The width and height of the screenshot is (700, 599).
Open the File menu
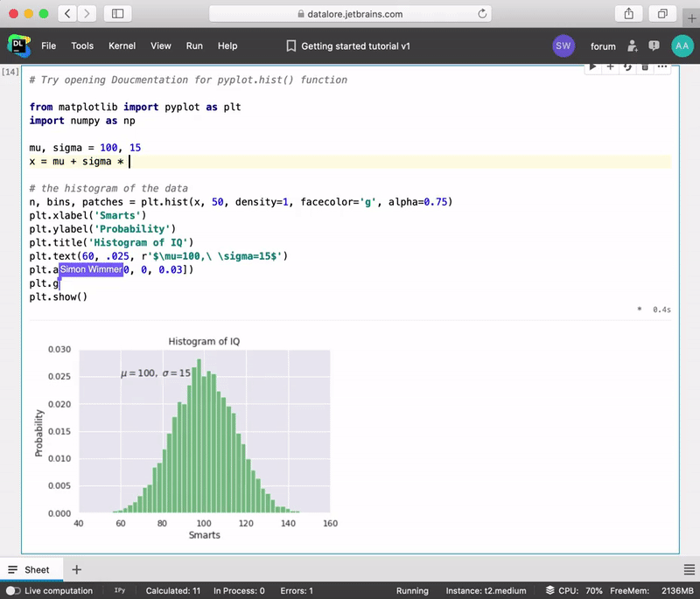49,46
